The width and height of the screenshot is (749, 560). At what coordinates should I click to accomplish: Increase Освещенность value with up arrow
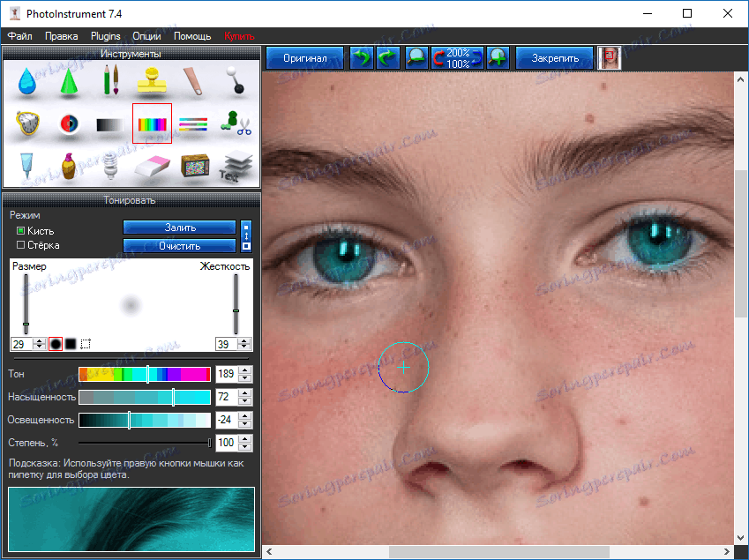click(x=245, y=416)
